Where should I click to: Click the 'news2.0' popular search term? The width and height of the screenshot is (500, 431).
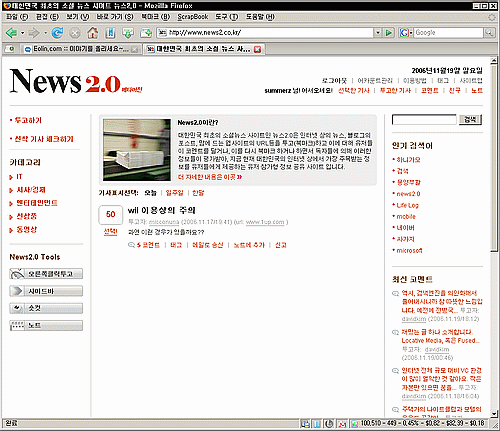pyautogui.click(x=408, y=194)
